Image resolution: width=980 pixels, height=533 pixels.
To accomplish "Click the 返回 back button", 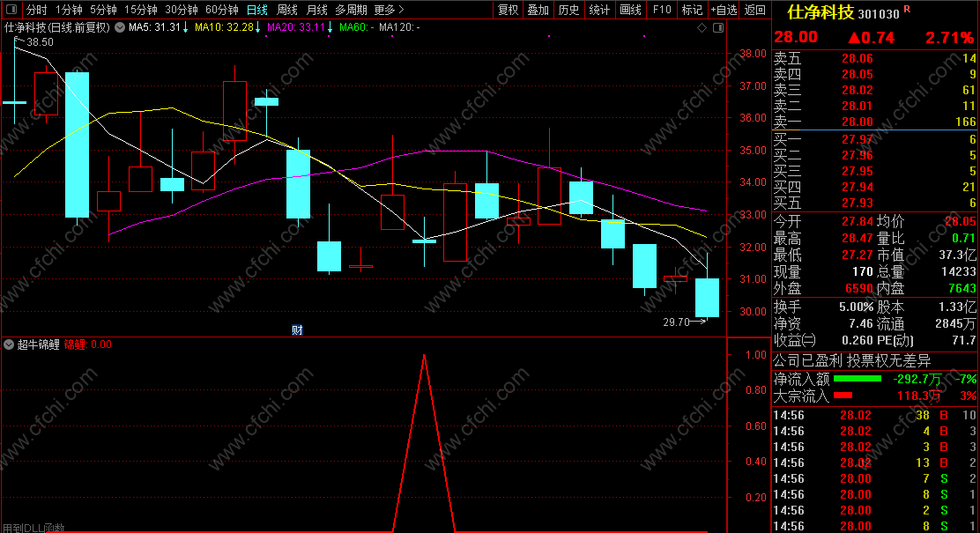I will [755, 10].
